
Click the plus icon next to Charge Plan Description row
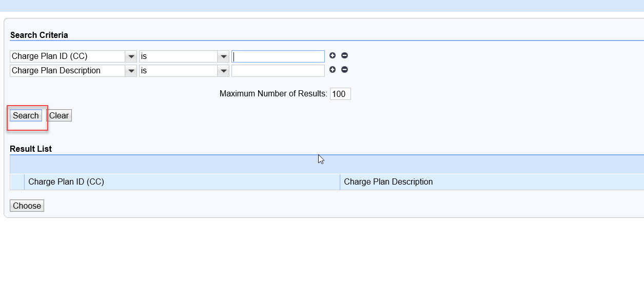pyautogui.click(x=333, y=69)
